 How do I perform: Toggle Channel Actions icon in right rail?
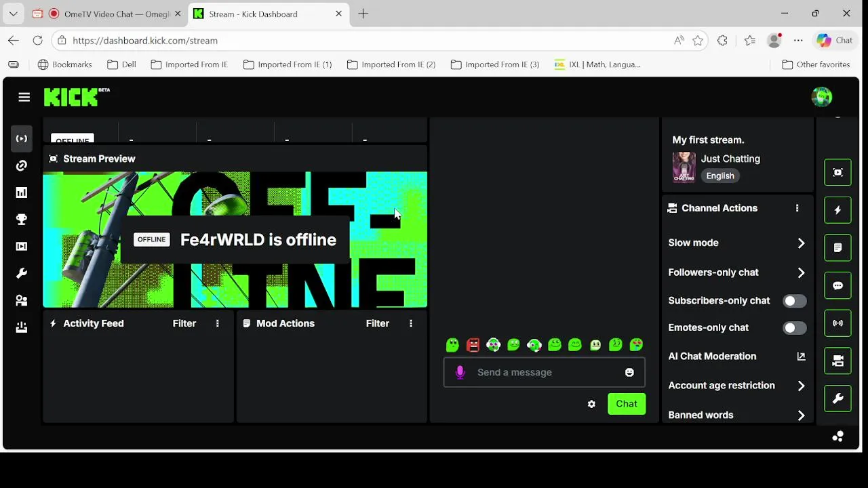click(837, 361)
